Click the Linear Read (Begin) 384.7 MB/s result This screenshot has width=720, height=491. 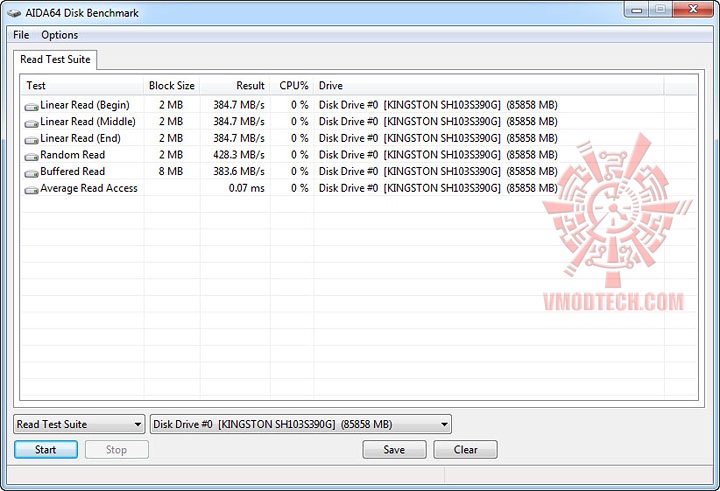tap(239, 105)
